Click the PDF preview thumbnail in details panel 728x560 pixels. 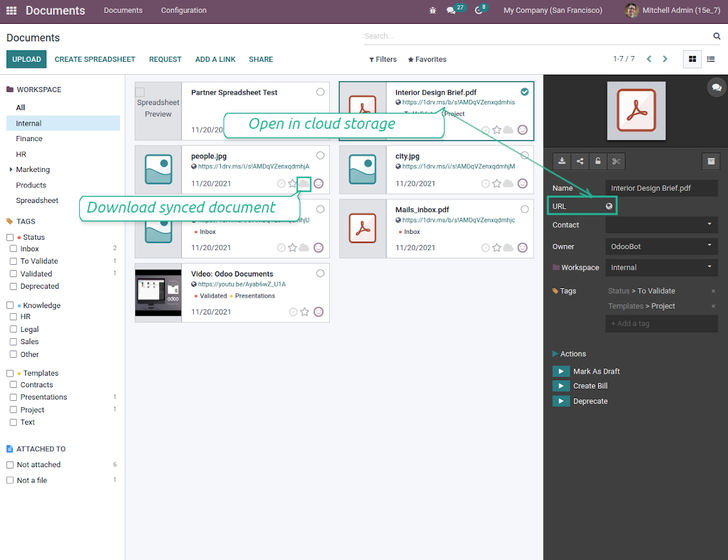pyautogui.click(x=636, y=110)
